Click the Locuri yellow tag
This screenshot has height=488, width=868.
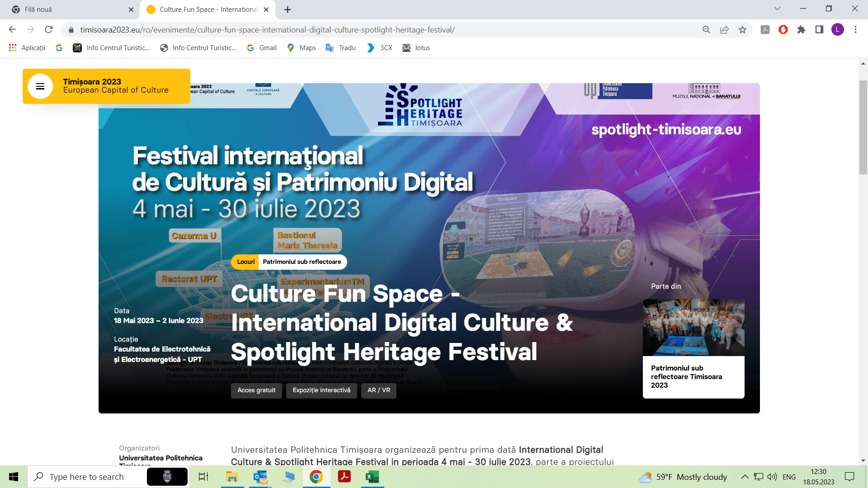[245, 262]
